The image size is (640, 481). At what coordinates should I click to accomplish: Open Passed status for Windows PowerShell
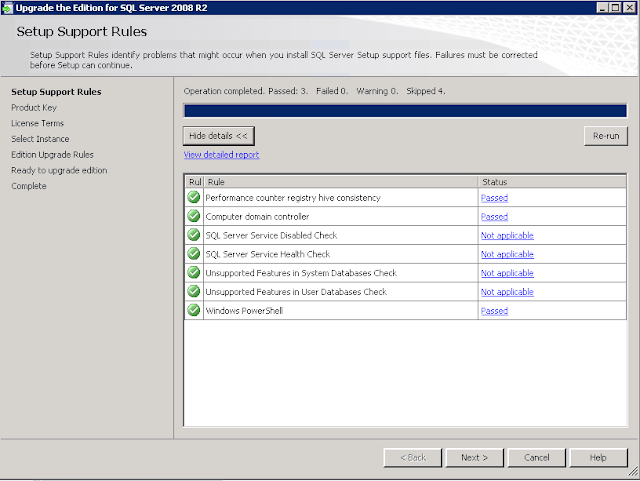tap(494, 311)
